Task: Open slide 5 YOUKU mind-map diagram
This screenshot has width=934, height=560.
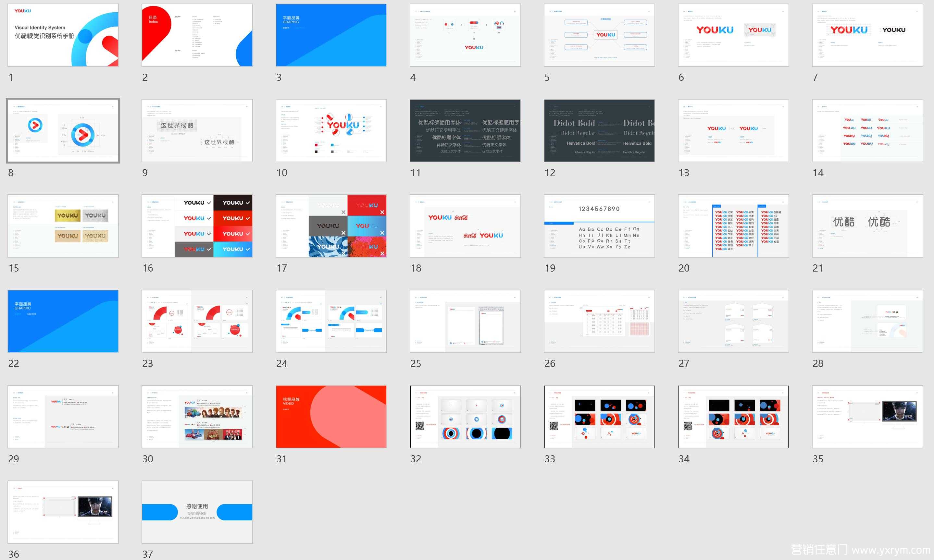Action: pyautogui.click(x=599, y=35)
